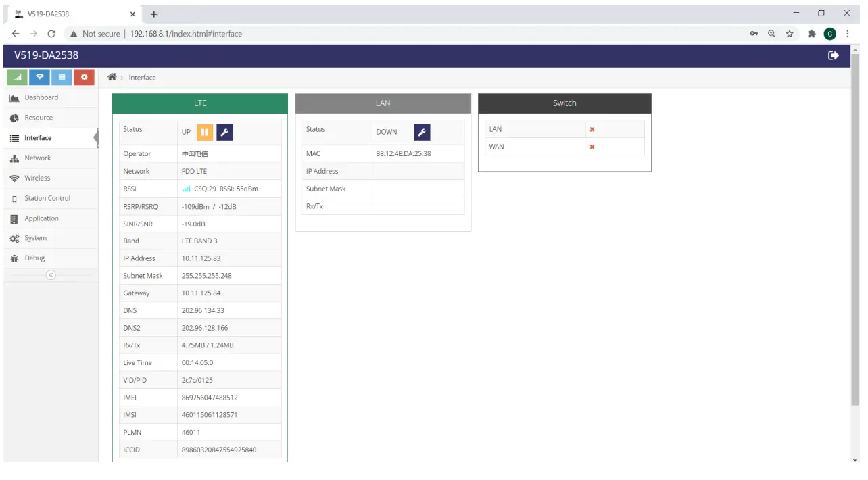
Task: Click the IMEI value 869756047488512
Action: click(x=210, y=398)
